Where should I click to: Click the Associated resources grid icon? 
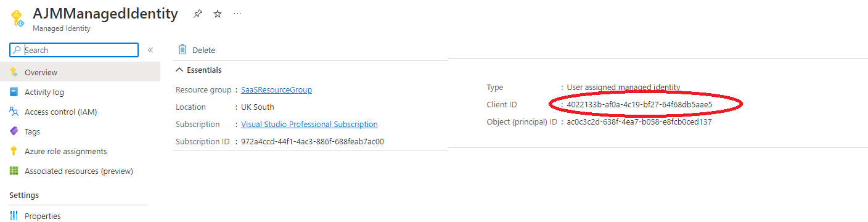coord(14,171)
